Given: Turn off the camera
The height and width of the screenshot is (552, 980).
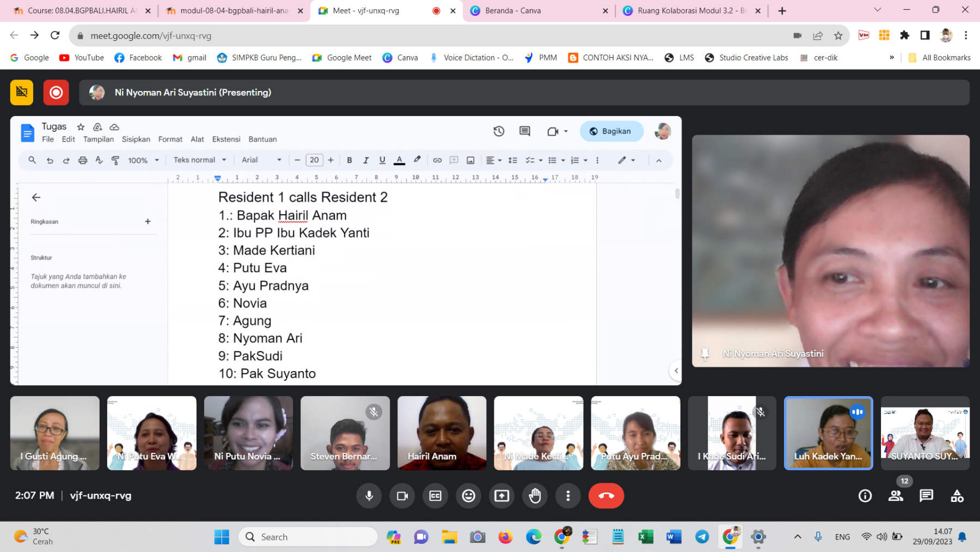Looking at the screenshot, I should [402, 495].
